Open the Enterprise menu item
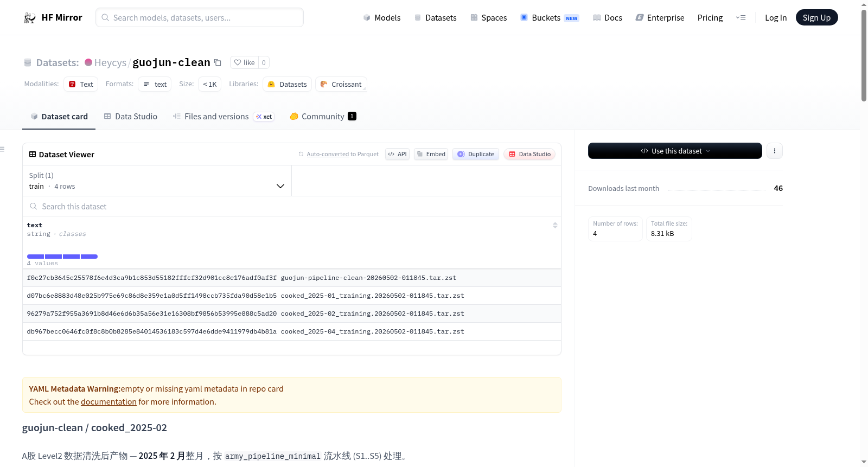The image size is (868, 467). 660,18
